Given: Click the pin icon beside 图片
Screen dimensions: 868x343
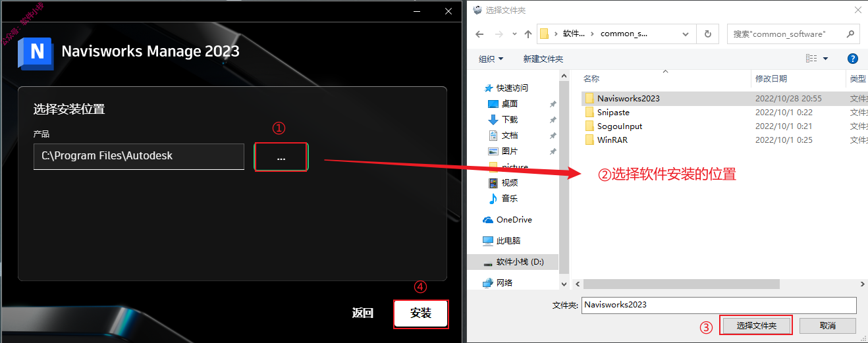Looking at the screenshot, I should pyautogui.click(x=553, y=151).
